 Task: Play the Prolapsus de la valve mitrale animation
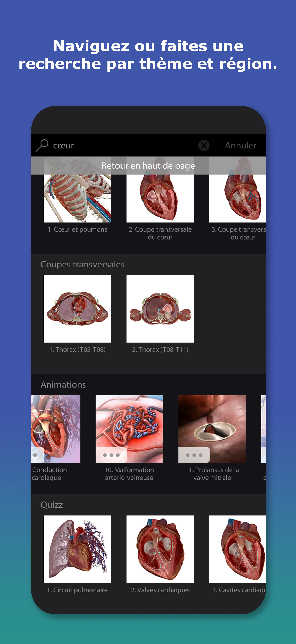coord(212,429)
